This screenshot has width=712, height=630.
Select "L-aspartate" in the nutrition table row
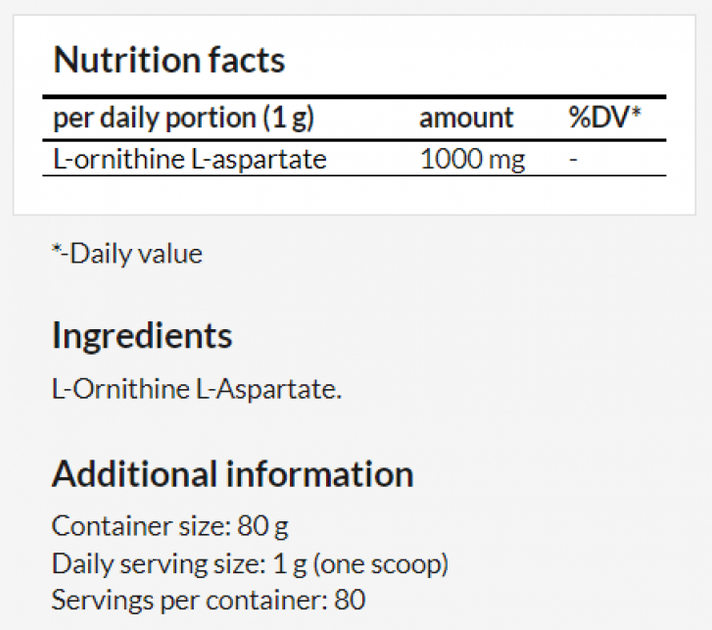258,159
